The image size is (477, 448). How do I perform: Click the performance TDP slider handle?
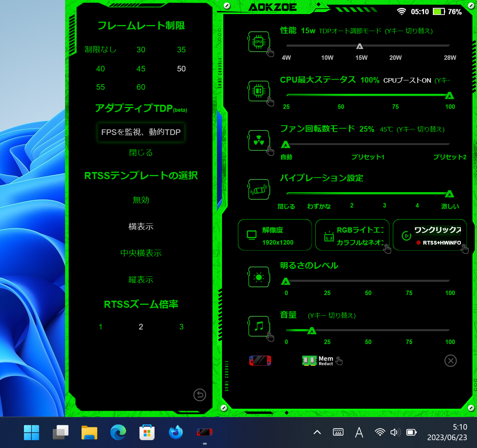coord(360,46)
